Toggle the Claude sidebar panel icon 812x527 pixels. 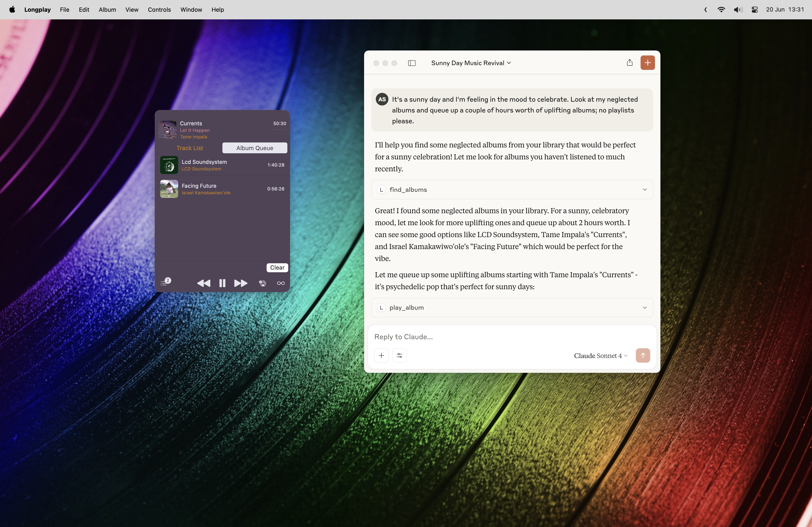(412, 63)
